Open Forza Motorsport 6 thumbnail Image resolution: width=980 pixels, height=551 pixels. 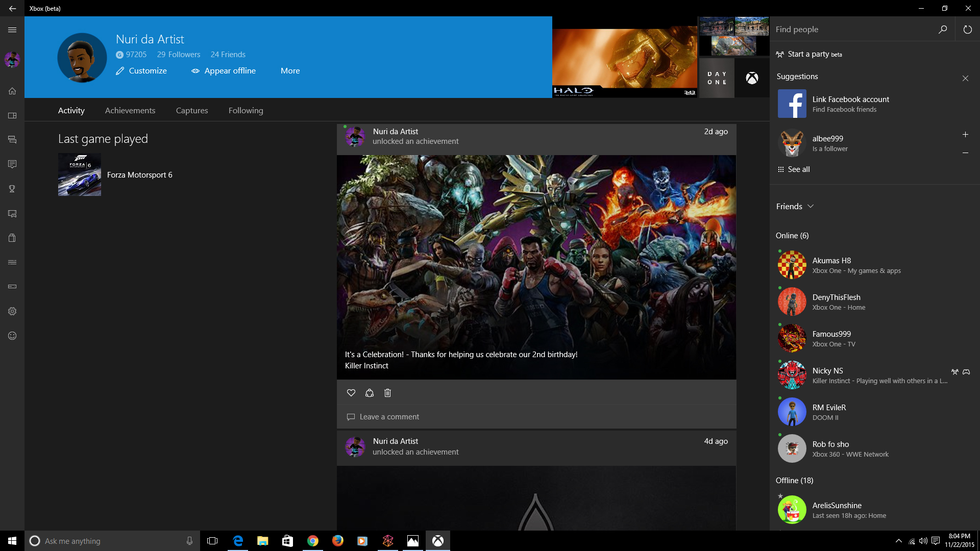click(80, 174)
